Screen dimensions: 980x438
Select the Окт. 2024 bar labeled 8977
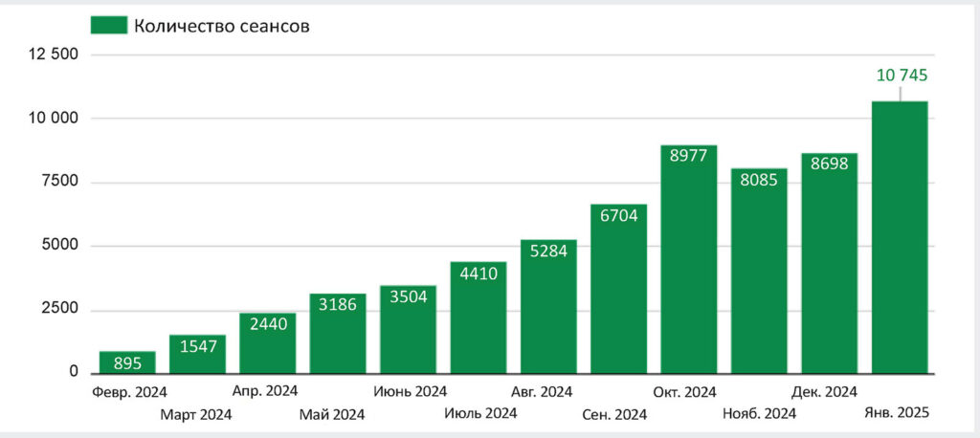click(689, 259)
